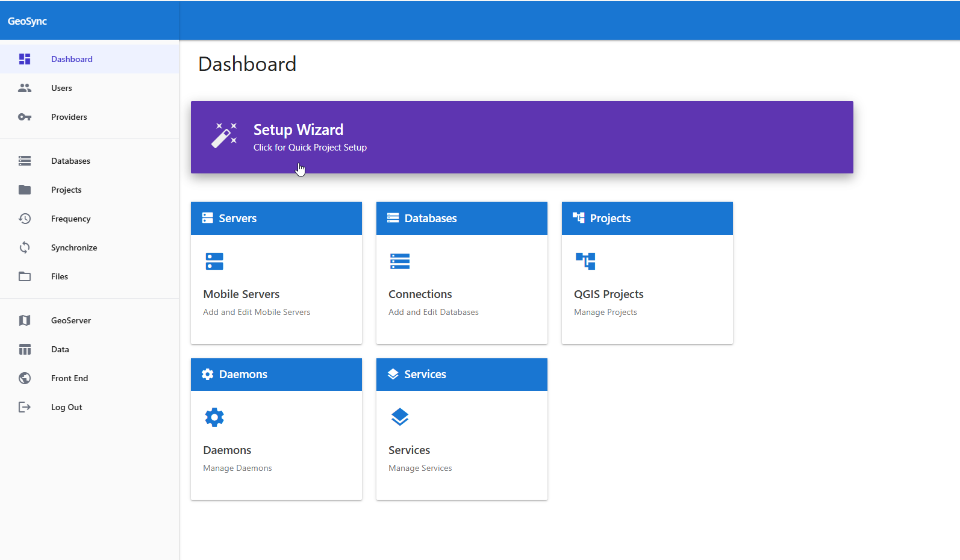Click the Synchronize arrows icon
The height and width of the screenshot is (560, 960).
25,247
